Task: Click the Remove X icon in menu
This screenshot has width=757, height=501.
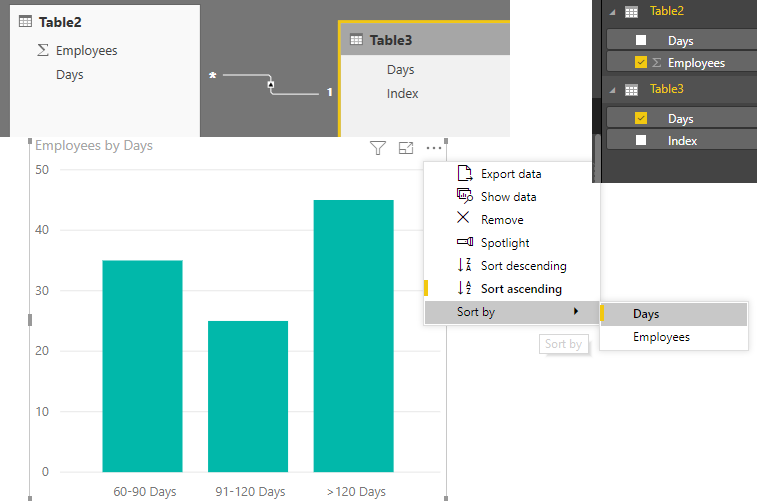Action: (463, 218)
